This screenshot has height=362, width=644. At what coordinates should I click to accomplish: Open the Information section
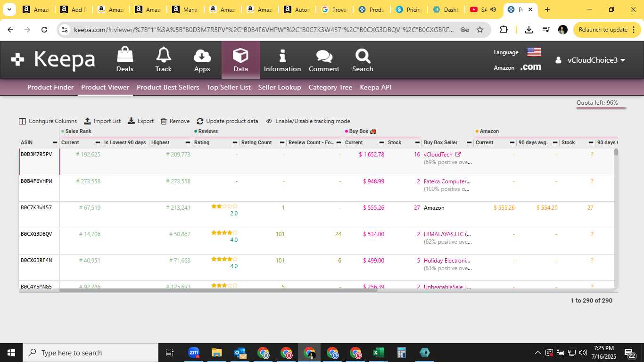pos(282,59)
